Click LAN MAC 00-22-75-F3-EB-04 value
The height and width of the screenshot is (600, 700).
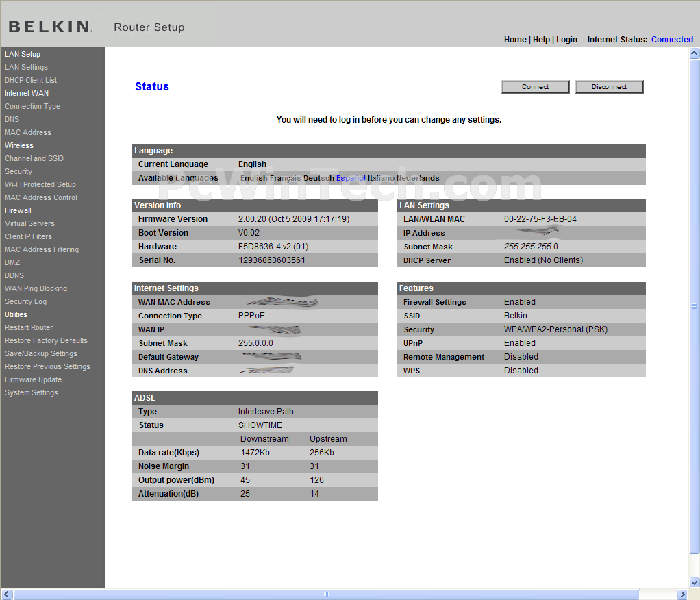pos(540,219)
